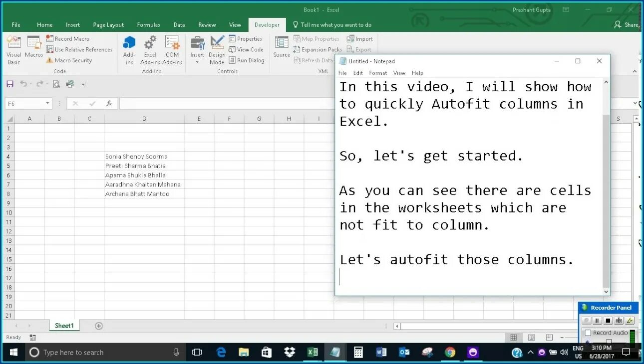
Task: Select cell 'Archana Bhatt Mantoo'
Action: pos(144,194)
